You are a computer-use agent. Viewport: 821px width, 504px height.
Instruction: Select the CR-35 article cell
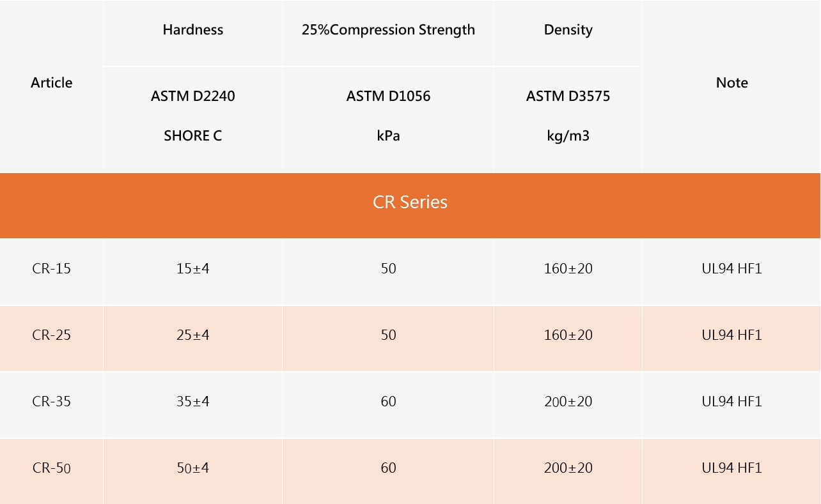[52, 402]
